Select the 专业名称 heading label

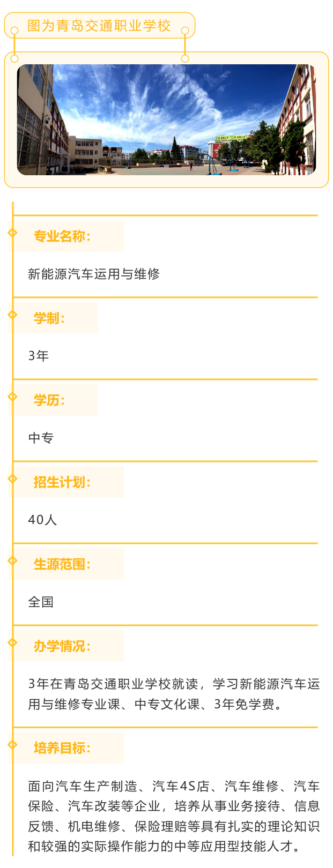point(62,236)
